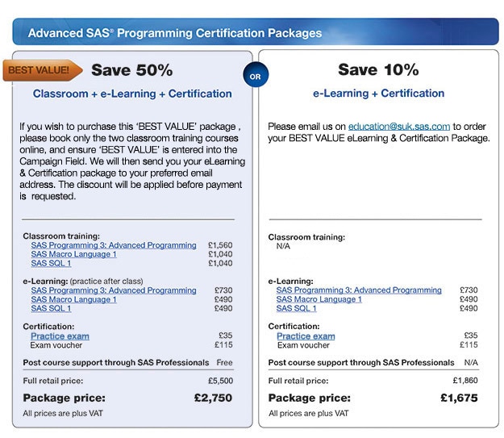Open classroom SAS Macro Language 1 link
The width and height of the screenshot is (504, 438).
tap(73, 254)
